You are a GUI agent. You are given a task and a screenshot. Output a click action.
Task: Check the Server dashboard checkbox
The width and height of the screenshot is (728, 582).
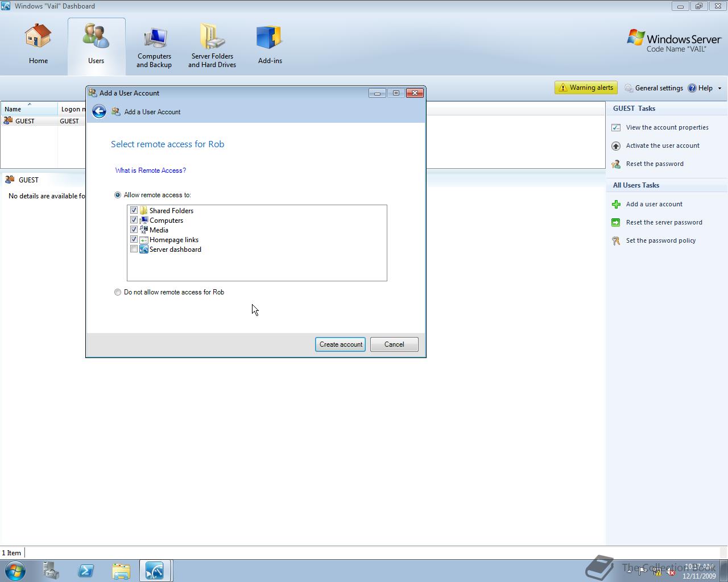[x=134, y=249]
